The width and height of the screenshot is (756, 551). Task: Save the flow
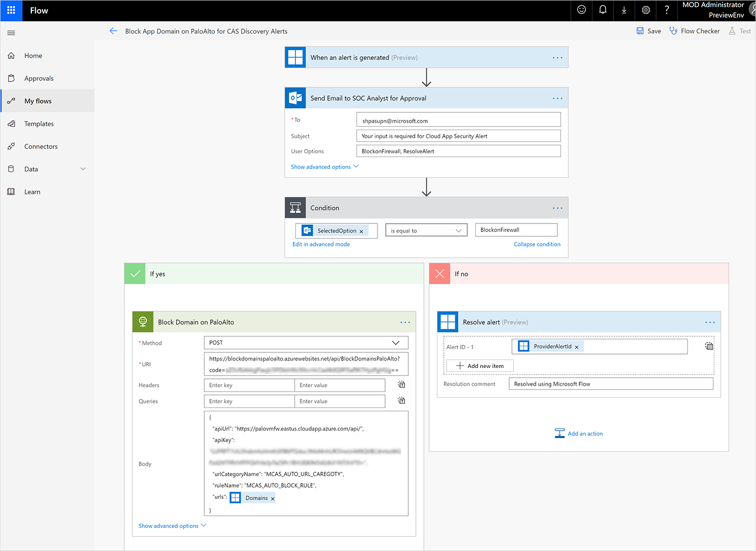coord(648,31)
